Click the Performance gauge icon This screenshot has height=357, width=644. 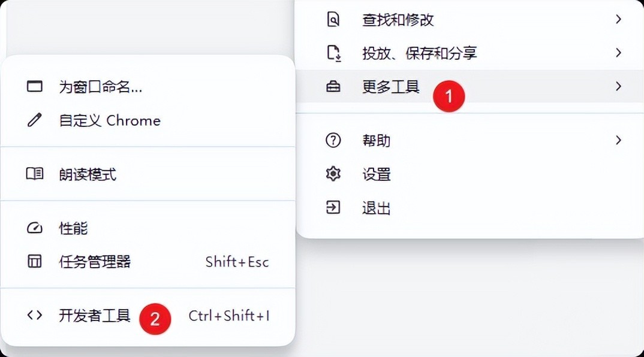[x=35, y=228]
